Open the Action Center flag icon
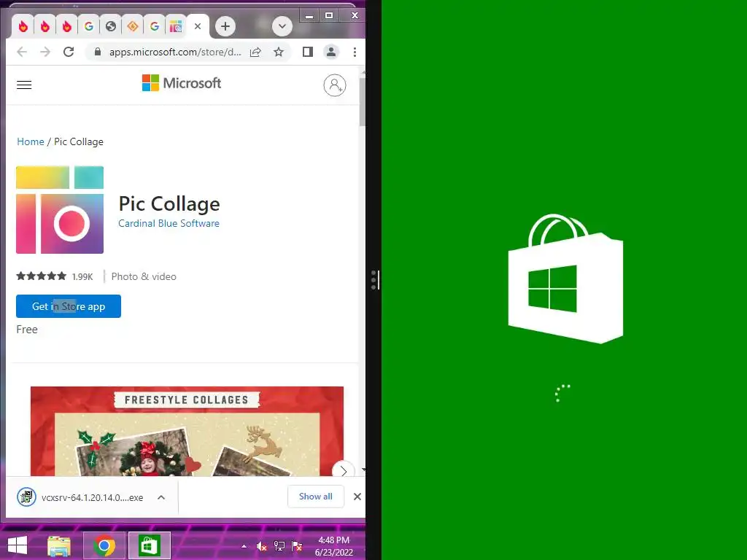This screenshot has height=560, width=747. pos(297,546)
